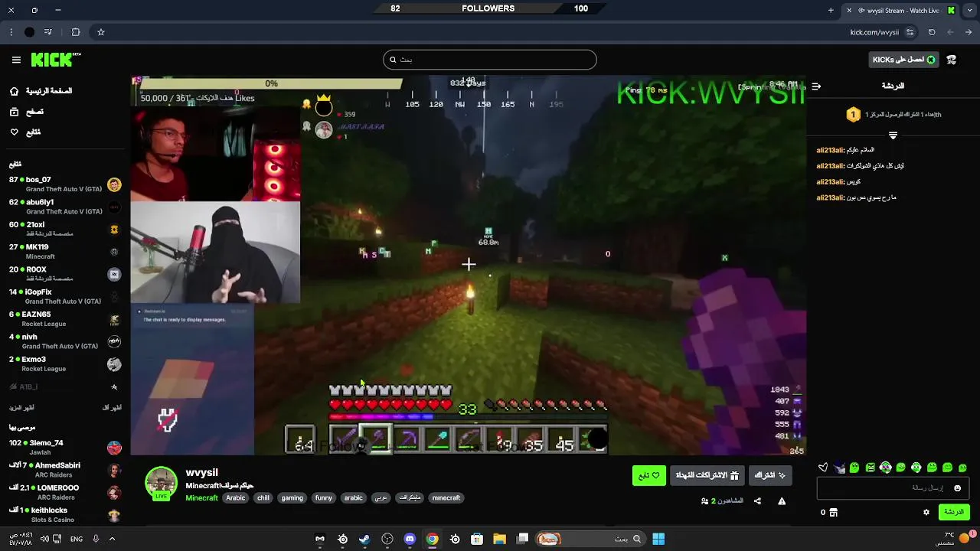Screen dimensions: 980x551
Task: Bookmark this page with the star icon
Action: [x=100, y=32]
